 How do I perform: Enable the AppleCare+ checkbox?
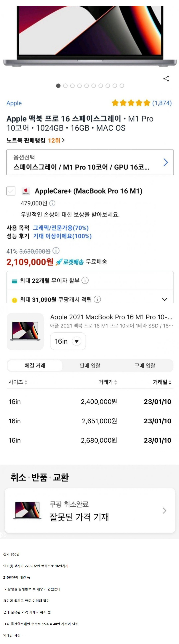(11, 191)
